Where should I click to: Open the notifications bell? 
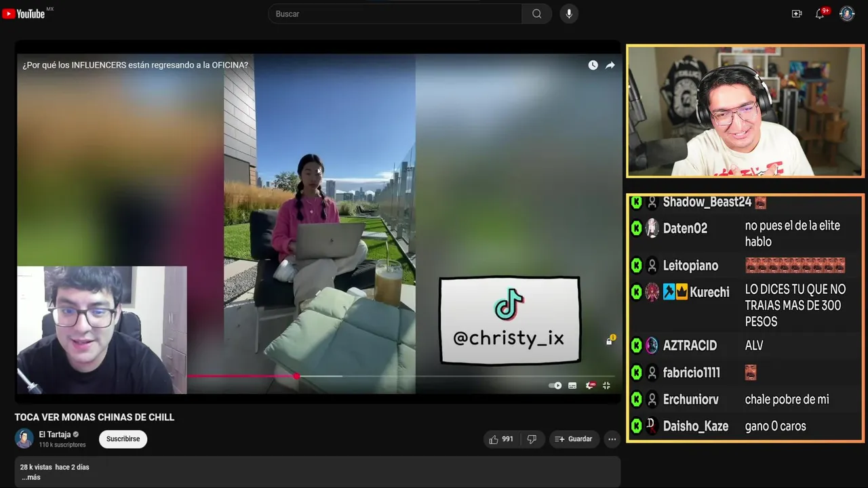[x=820, y=14]
